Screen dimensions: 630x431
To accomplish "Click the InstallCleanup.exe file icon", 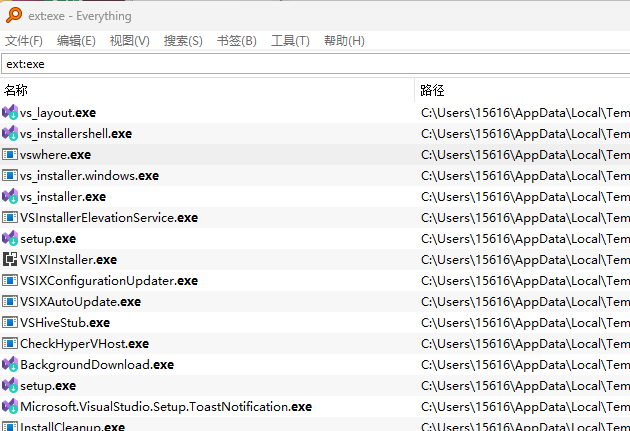I will [x=10, y=427].
